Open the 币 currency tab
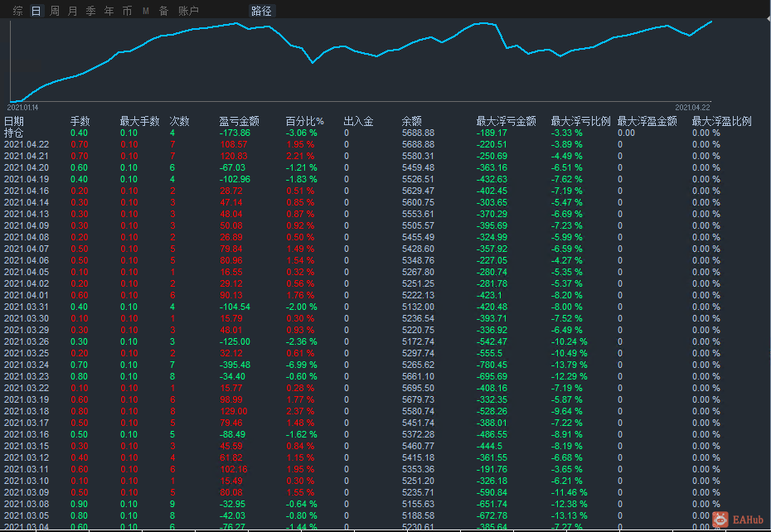Viewport: 771px width, 532px height. tap(127, 11)
